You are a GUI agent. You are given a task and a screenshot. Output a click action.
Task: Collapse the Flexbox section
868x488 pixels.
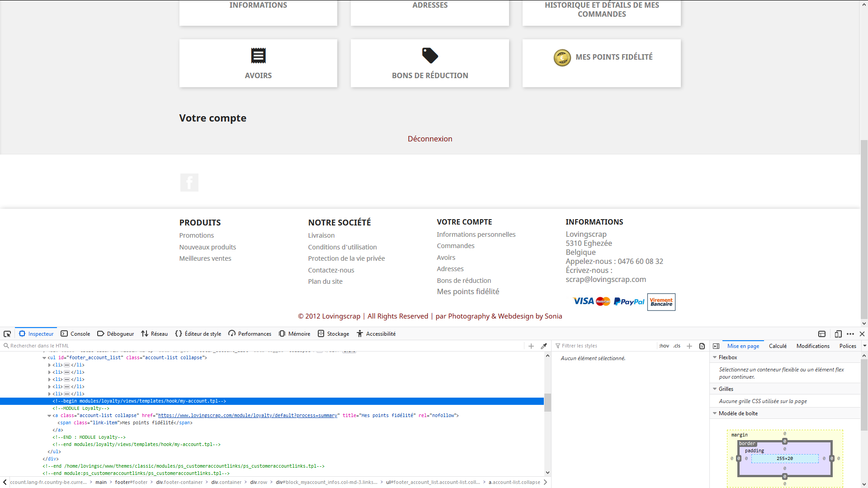(715, 357)
